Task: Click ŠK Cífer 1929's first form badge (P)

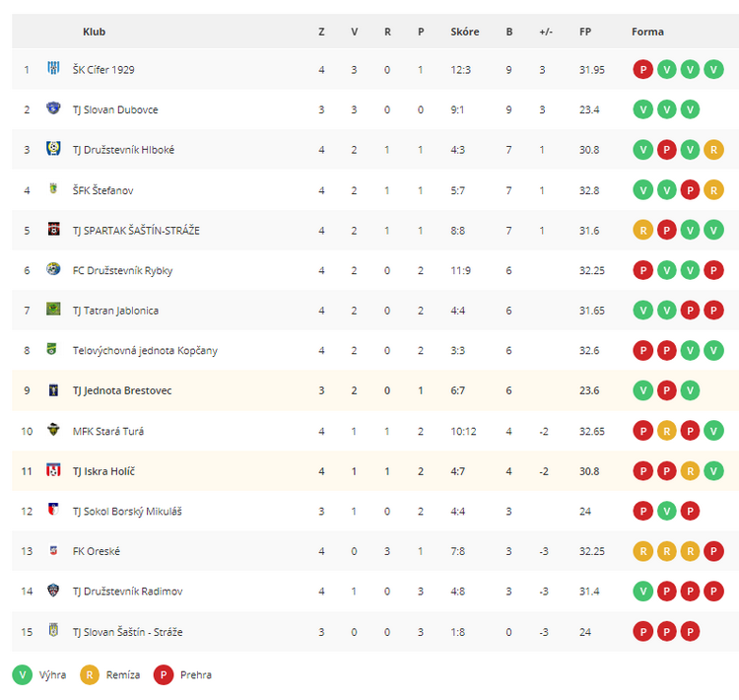Action: (x=642, y=70)
